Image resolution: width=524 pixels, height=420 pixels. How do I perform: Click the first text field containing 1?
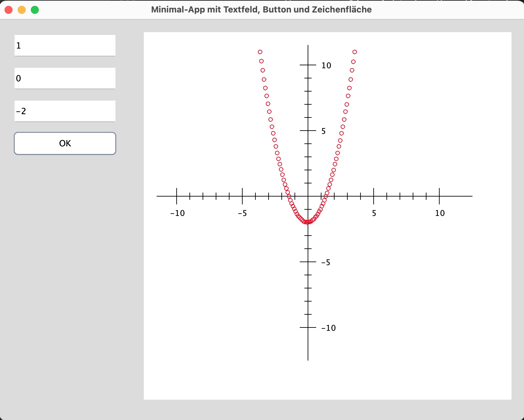65,45
